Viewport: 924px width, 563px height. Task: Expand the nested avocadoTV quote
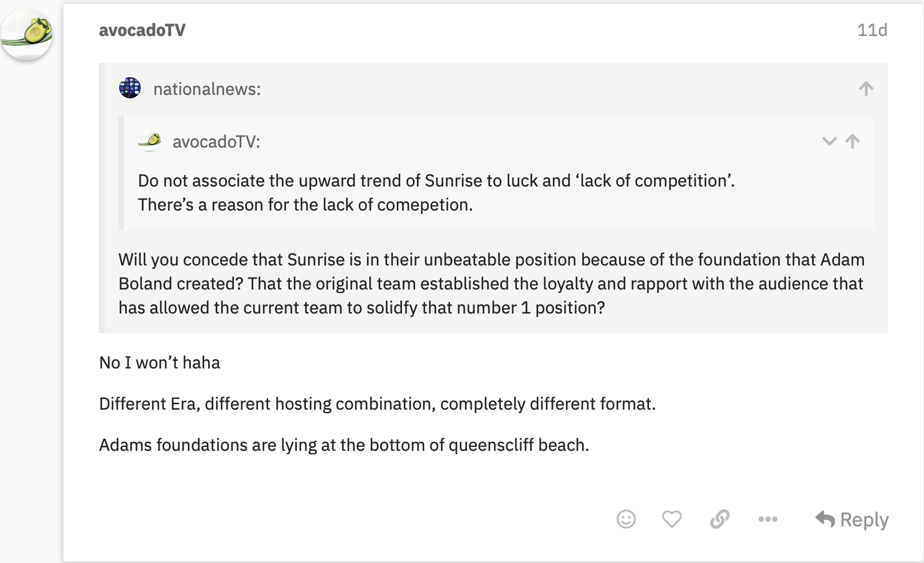[x=829, y=141]
